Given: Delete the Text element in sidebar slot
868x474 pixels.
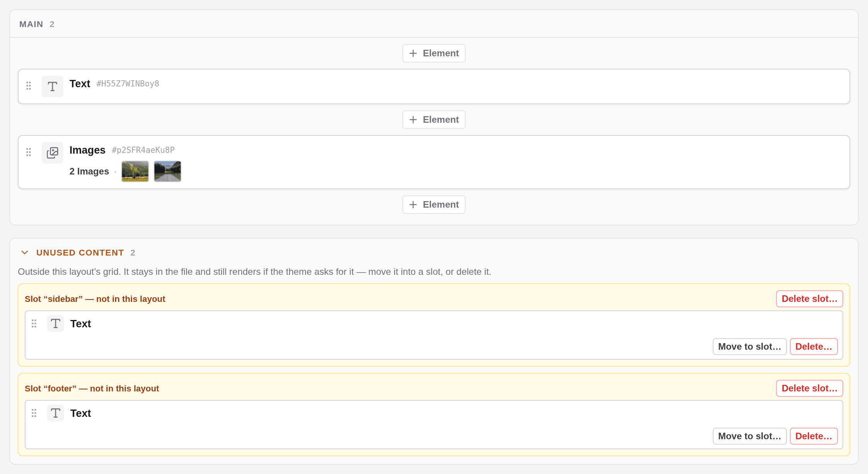Looking at the screenshot, I should (814, 347).
